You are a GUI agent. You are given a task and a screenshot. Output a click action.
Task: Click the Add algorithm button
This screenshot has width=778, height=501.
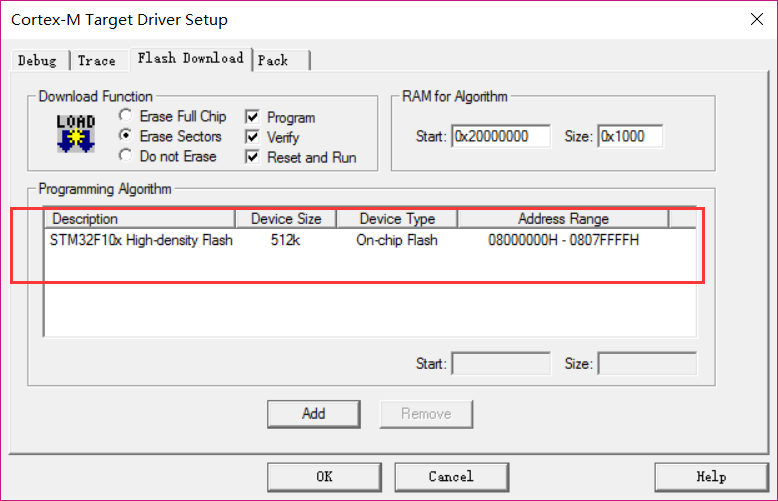[314, 414]
